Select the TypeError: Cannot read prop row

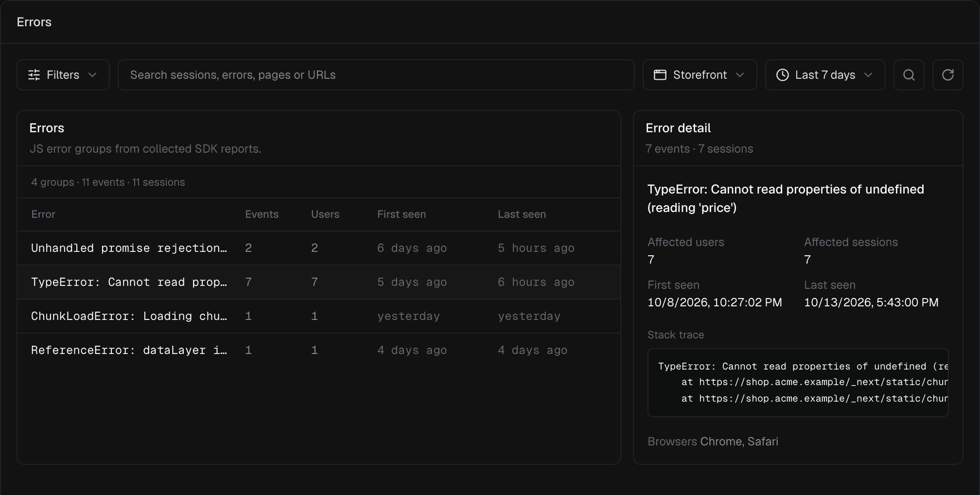point(319,282)
